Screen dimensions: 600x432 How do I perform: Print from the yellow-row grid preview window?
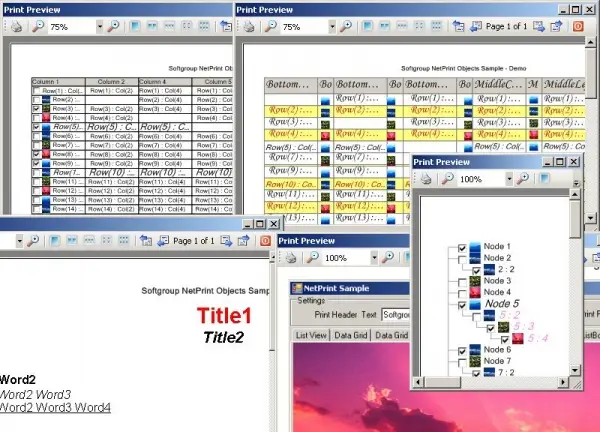tap(249, 26)
